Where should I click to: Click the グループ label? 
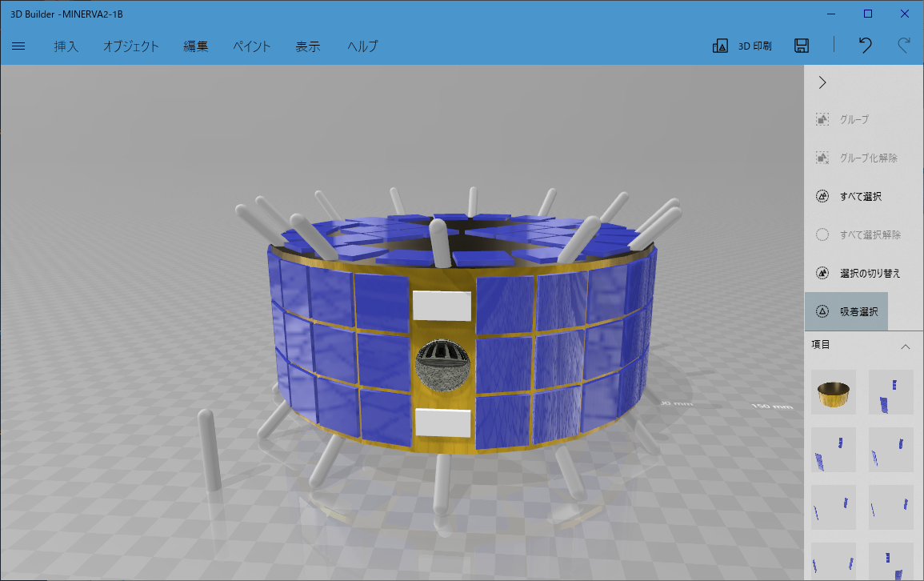pos(854,119)
